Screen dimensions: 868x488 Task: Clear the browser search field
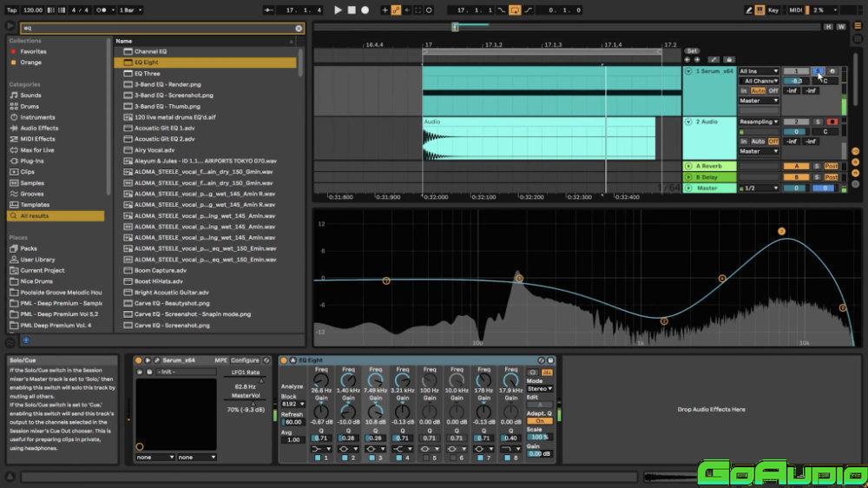pos(299,28)
